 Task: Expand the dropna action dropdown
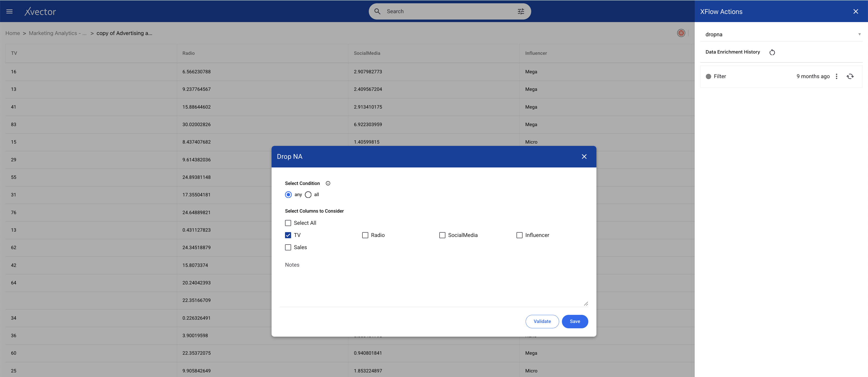click(x=859, y=34)
